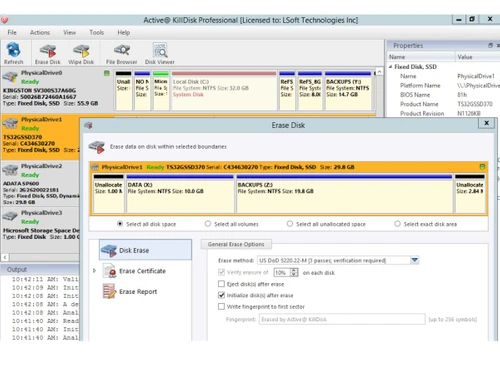
Task: Open the Erase Disk tool in toolbar
Action: pyautogui.click(x=48, y=53)
